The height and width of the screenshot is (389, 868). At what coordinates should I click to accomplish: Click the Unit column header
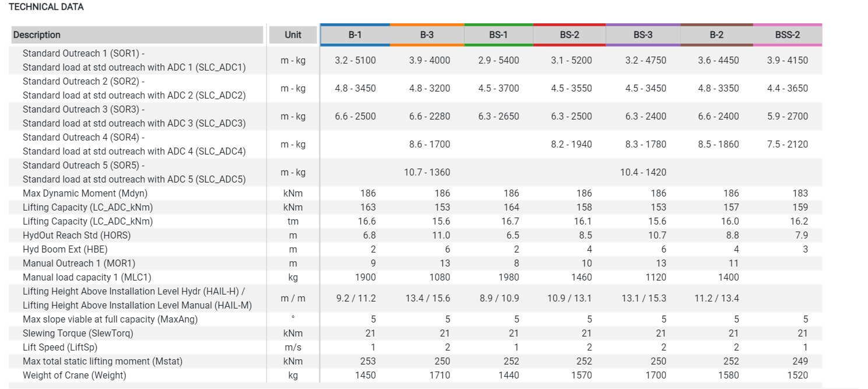(x=293, y=35)
